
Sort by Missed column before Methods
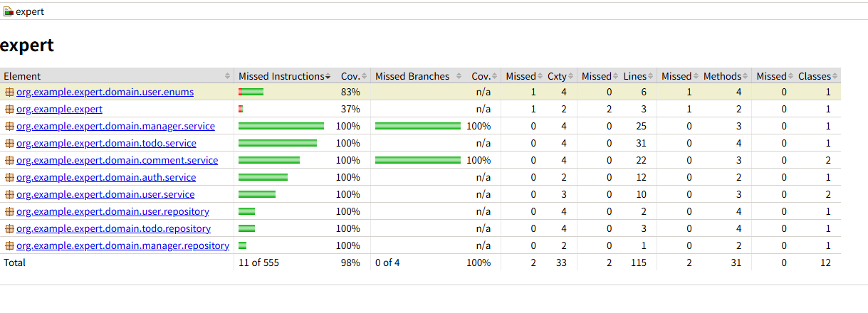[x=679, y=76]
